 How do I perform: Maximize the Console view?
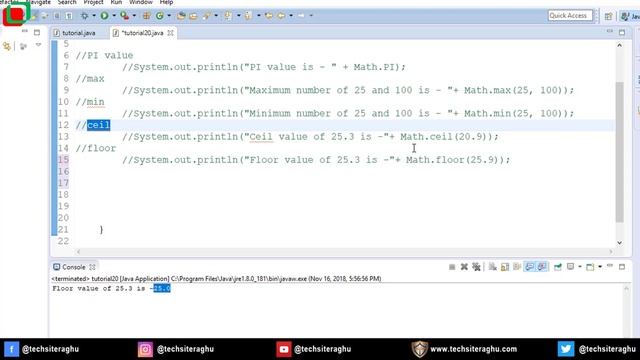tap(622, 267)
